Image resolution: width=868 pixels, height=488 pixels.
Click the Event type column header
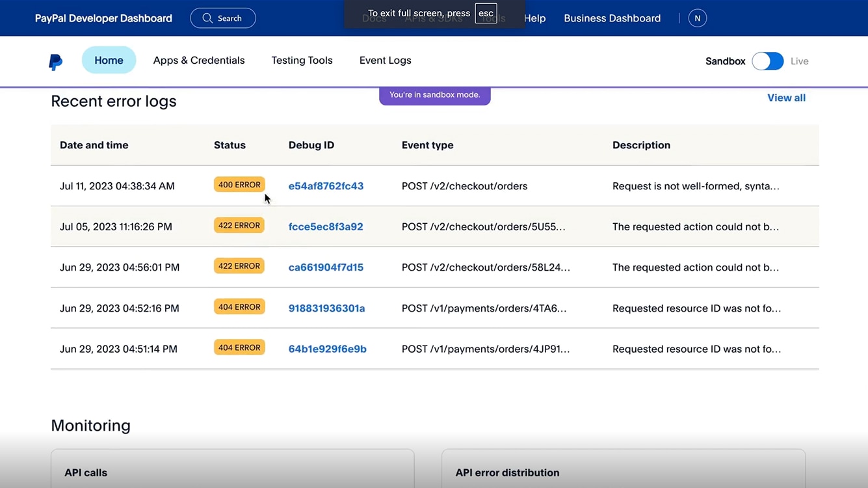pyautogui.click(x=427, y=145)
